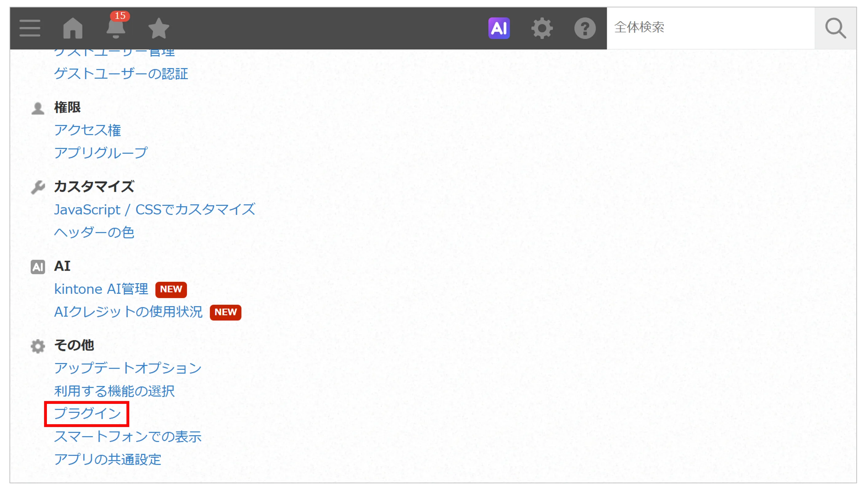Viewport: 868px width, 494px height.
Task: Click the 権限 section heading
Action: click(x=67, y=107)
